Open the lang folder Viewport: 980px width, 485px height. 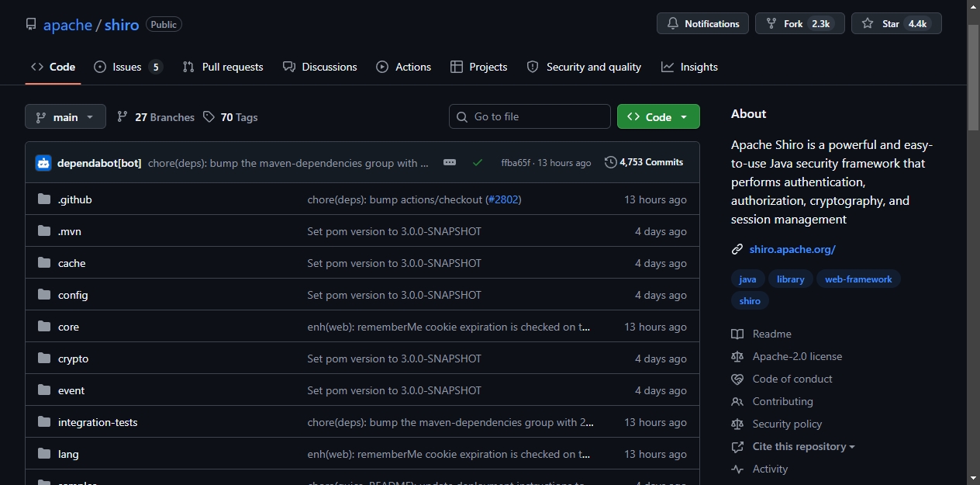[x=68, y=454]
